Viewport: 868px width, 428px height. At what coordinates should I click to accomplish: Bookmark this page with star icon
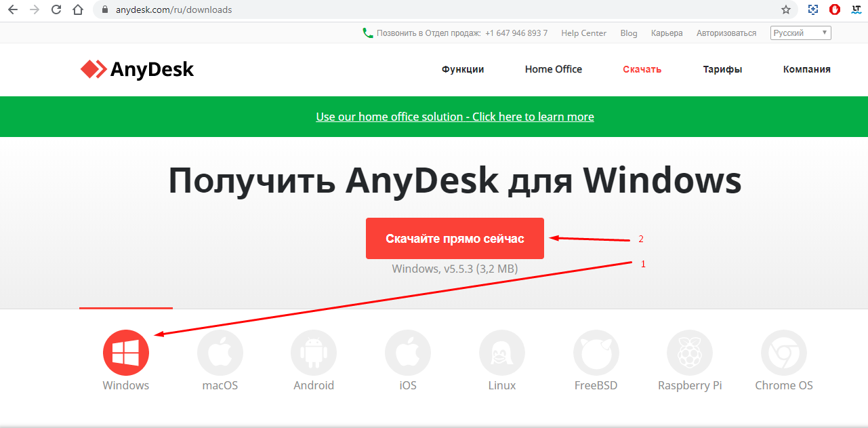click(x=786, y=10)
